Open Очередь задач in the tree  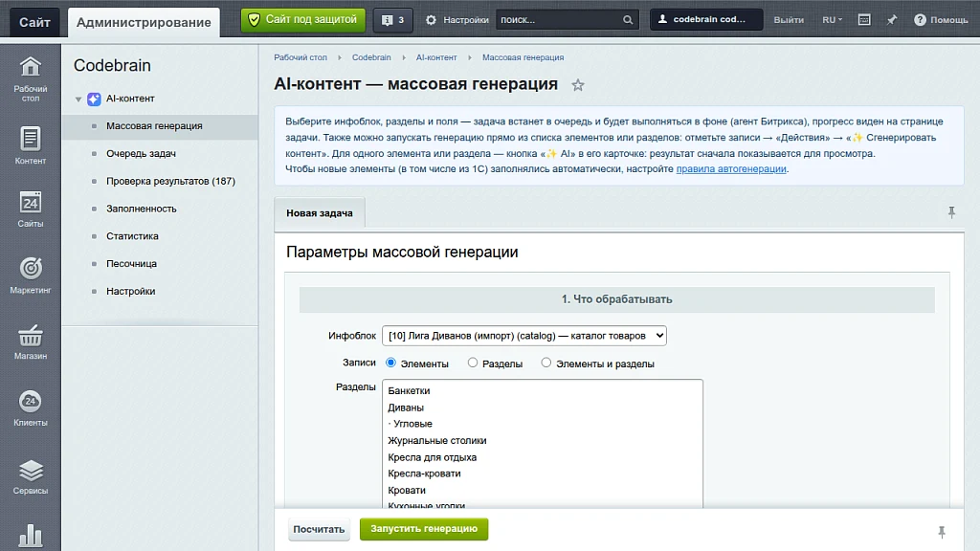(x=142, y=154)
